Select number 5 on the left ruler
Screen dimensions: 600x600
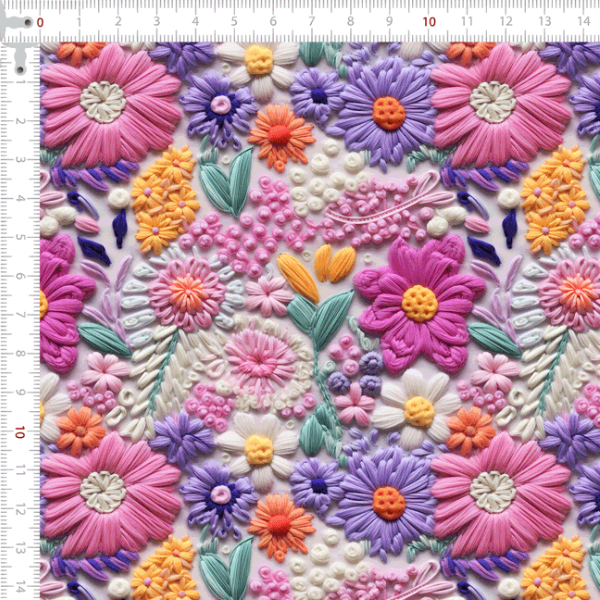tap(19, 237)
